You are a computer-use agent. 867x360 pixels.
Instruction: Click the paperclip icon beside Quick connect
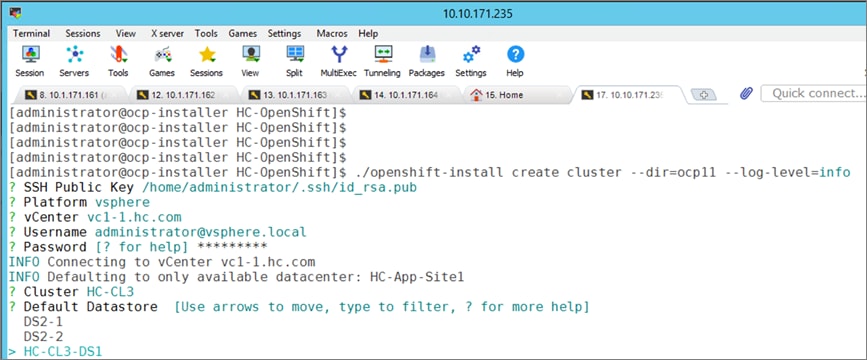746,93
